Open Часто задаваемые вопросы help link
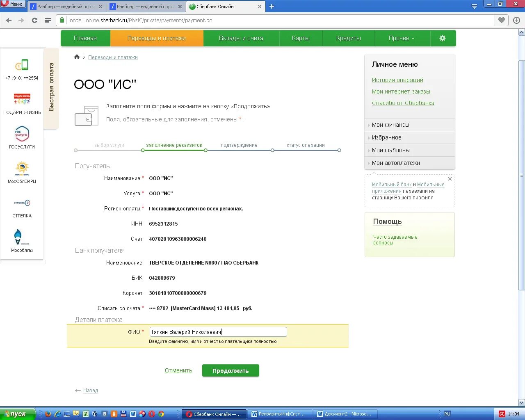This screenshot has width=525, height=420. [x=395, y=240]
